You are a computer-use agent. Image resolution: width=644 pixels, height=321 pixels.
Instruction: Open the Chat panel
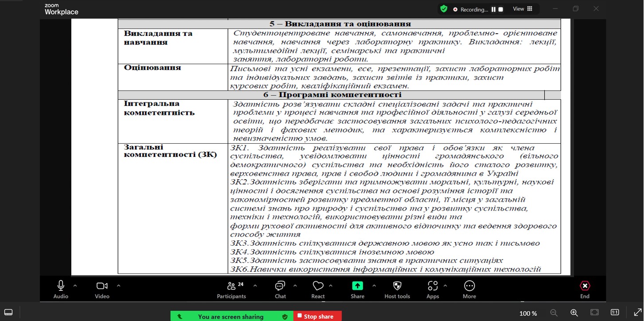tap(280, 286)
